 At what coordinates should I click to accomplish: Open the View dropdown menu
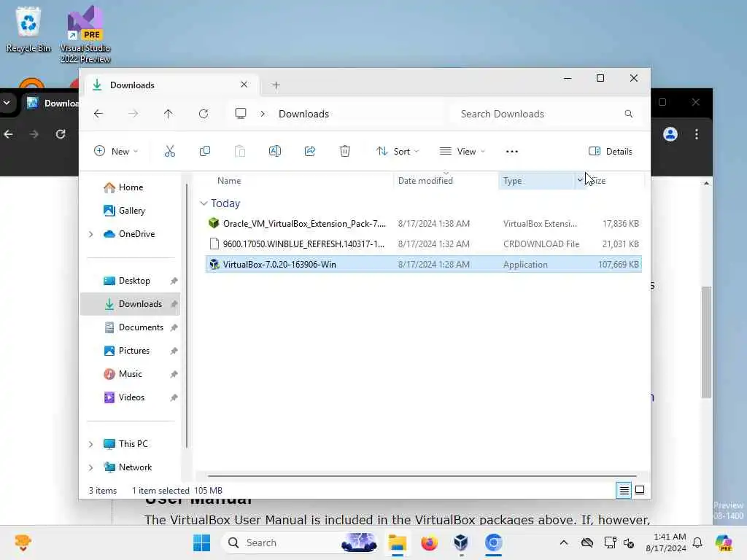coord(462,152)
